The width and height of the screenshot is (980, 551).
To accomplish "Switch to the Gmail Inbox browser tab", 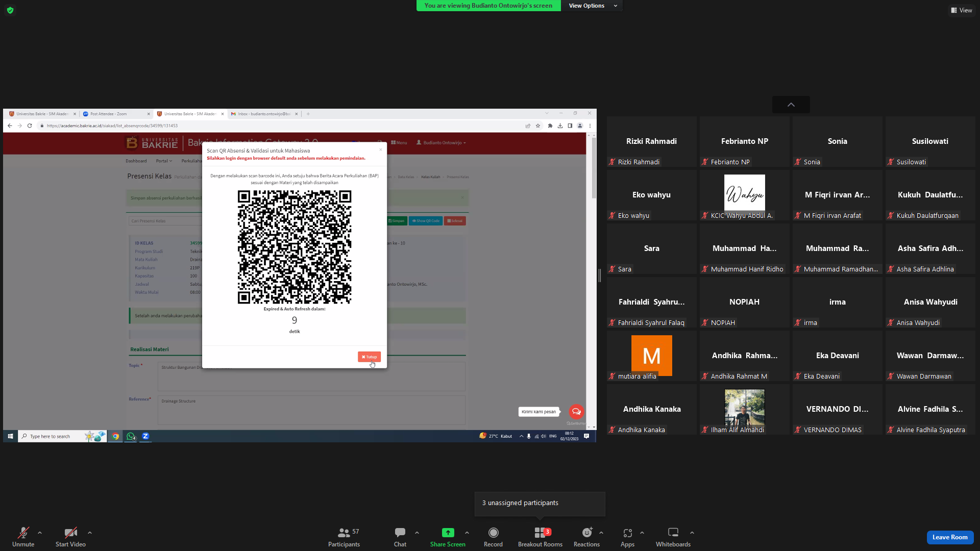I will pos(264,114).
